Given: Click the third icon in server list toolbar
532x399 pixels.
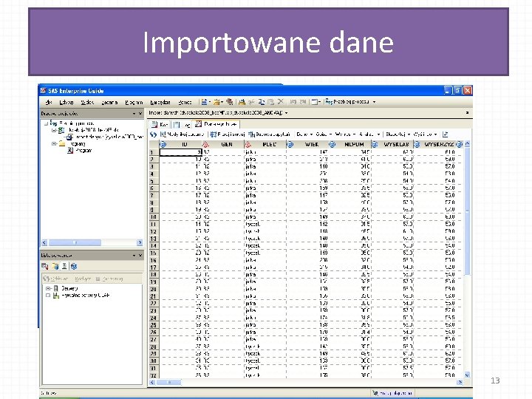Looking at the screenshot, I should [x=64, y=266].
